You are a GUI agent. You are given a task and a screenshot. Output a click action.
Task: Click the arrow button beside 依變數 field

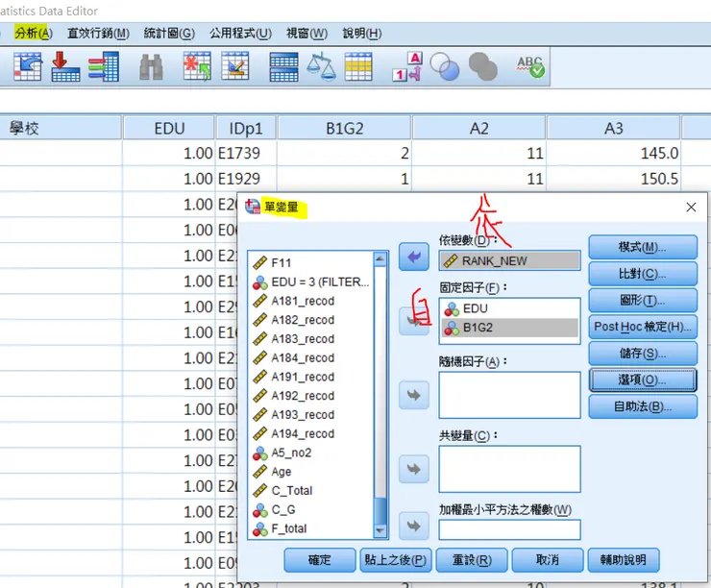coord(413,257)
